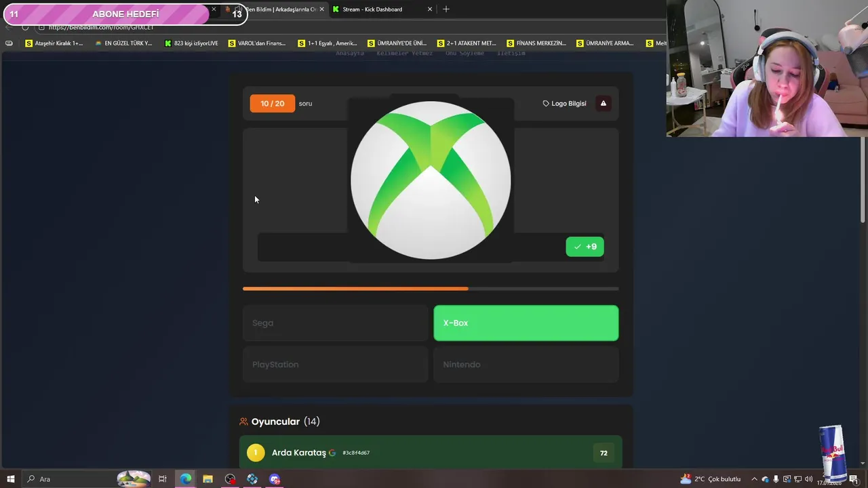Click the 10 / 20 question counter badge
This screenshot has height=488, width=868.
point(273,104)
